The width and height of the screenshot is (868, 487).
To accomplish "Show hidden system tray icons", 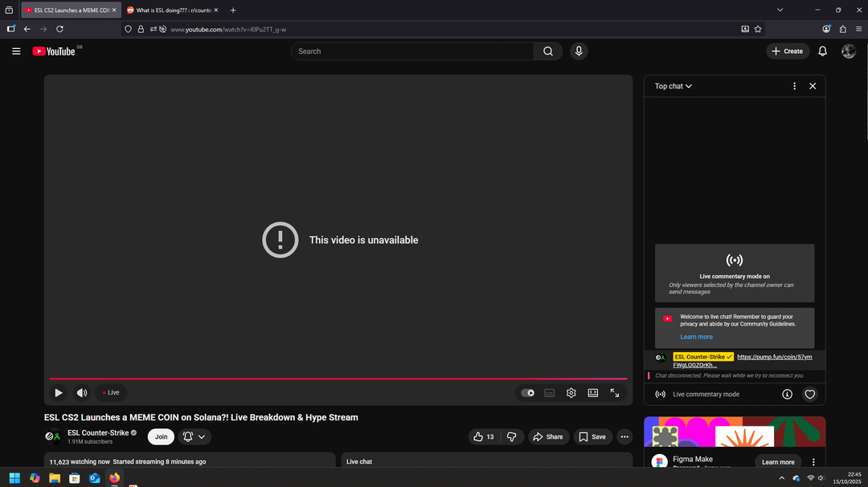I will [x=782, y=478].
